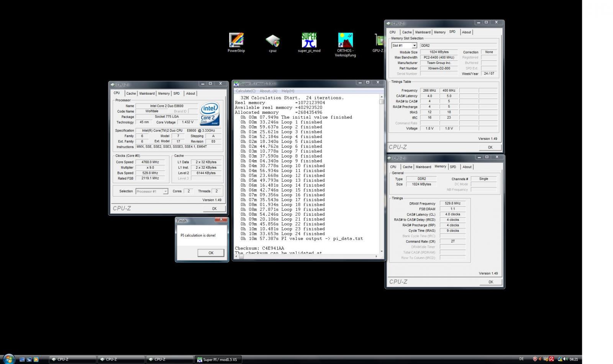Screen dimensions: 613x364
Task: Click the Windows Security shield tray icon
Action: 535,359
